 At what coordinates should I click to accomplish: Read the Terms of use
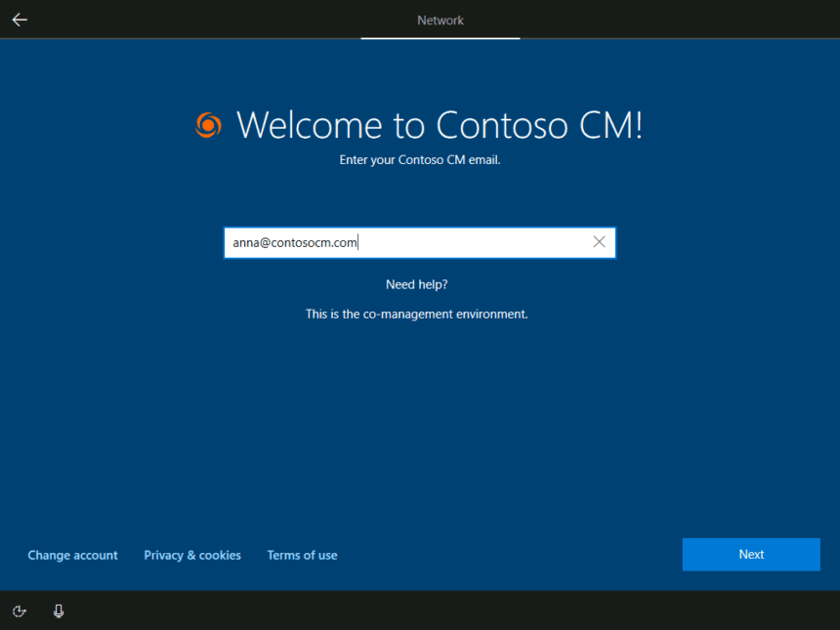[302, 555]
